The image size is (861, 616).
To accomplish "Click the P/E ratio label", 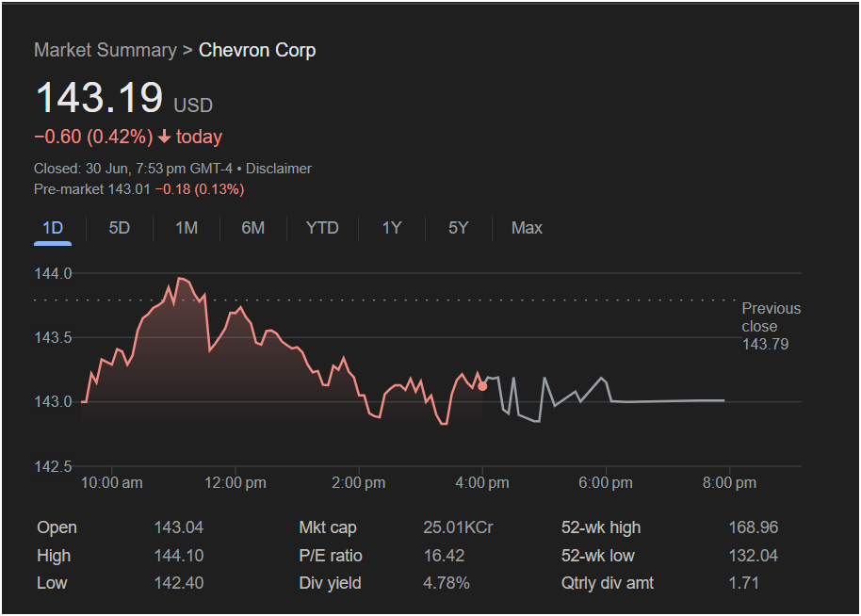I will tap(331, 556).
